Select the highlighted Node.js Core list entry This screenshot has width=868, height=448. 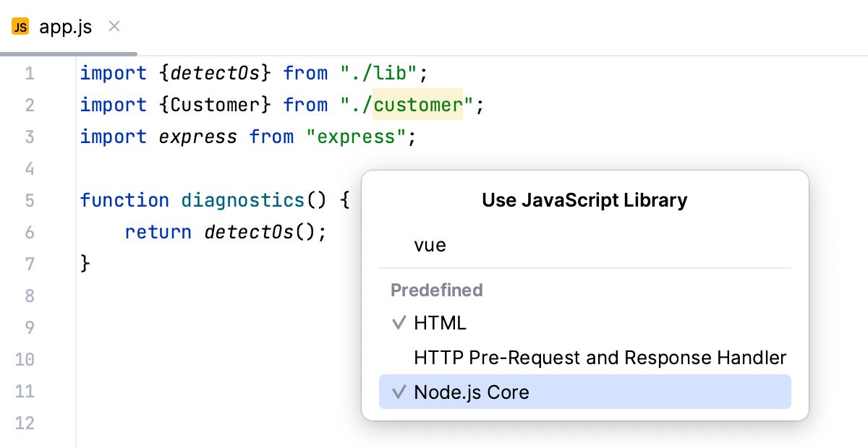click(472, 392)
